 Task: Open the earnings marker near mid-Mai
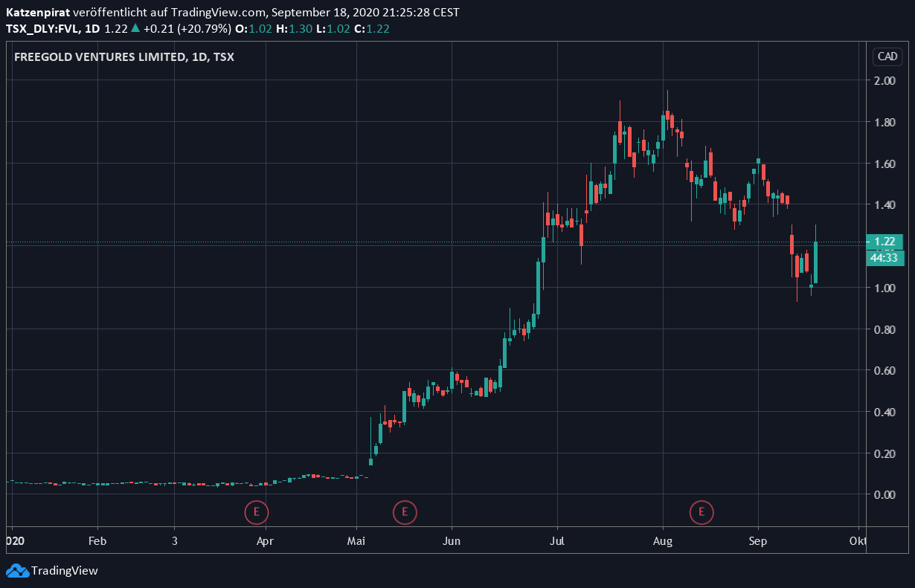tap(405, 511)
